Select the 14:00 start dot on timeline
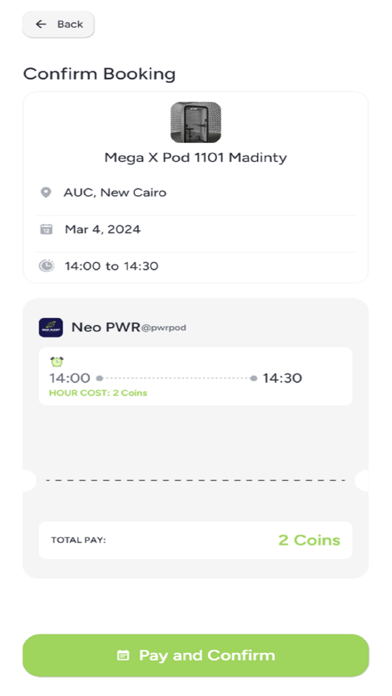 click(x=99, y=378)
